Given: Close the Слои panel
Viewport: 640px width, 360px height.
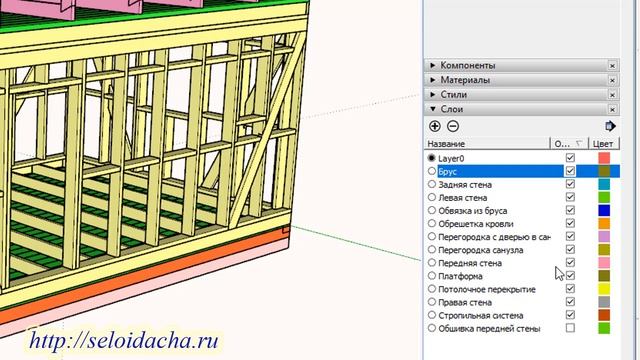Looking at the screenshot, I should [x=612, y=109].
